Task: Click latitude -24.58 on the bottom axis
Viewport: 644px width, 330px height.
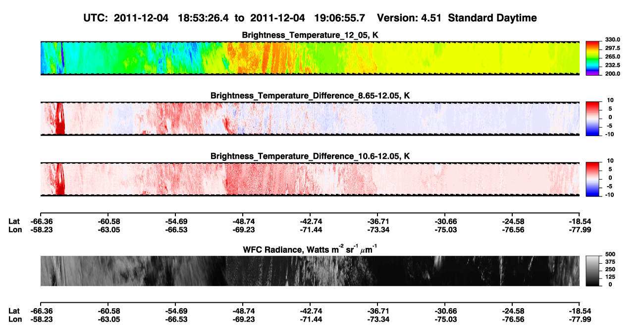Action: click(x=512, y=311)
